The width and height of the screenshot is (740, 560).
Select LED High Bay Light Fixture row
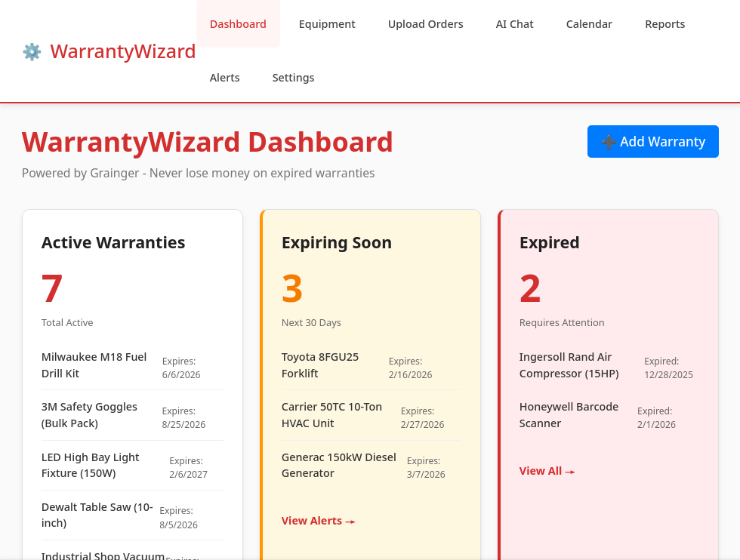pos(132,466)
